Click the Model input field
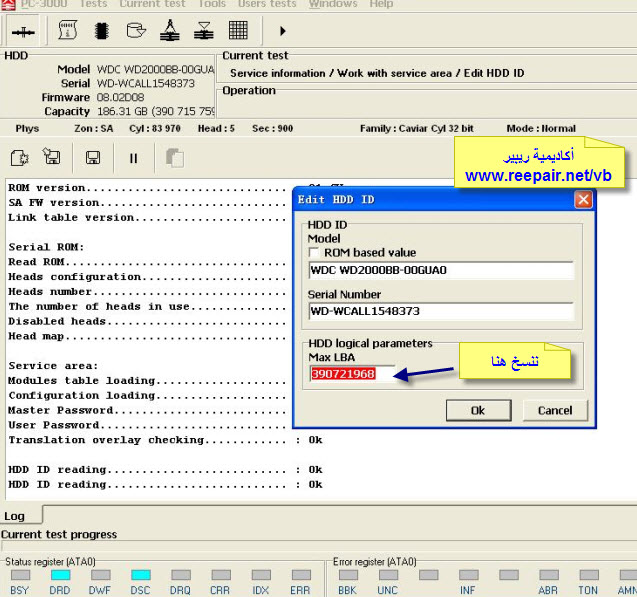The image size is (637, 597). [441, 270]
